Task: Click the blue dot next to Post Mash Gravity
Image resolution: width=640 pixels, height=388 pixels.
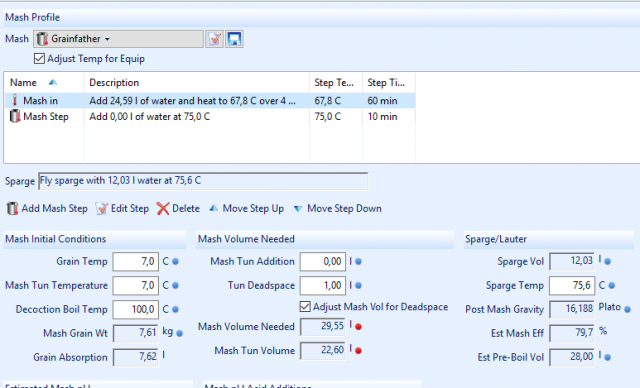Action: pyautogui.click(x=628, y=310)
